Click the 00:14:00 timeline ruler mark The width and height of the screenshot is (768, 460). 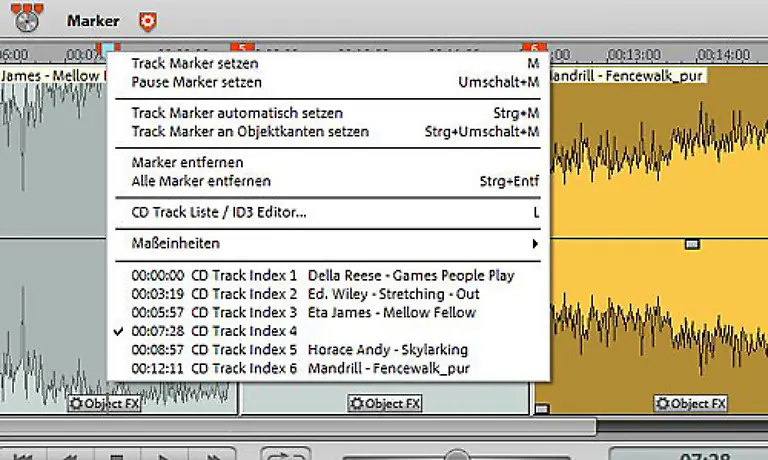(723, 54)
